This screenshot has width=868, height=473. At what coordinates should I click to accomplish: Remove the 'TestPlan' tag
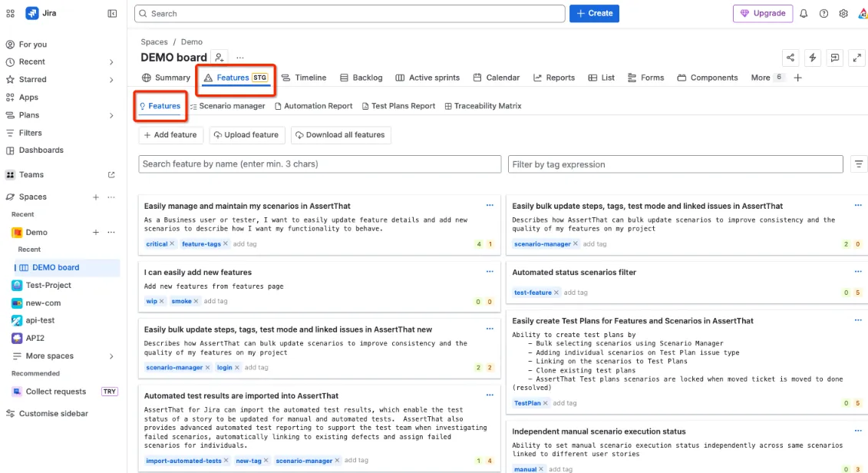pos(545,403)
